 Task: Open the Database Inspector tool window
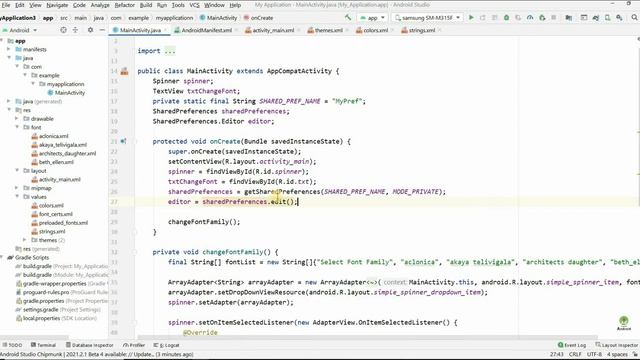89,345
